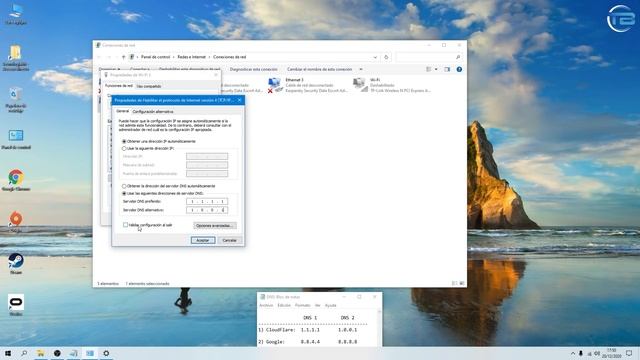Open Settings gear on taskbar
The height and width of the screenshot is (360, 640).
(x=106, y=353)
